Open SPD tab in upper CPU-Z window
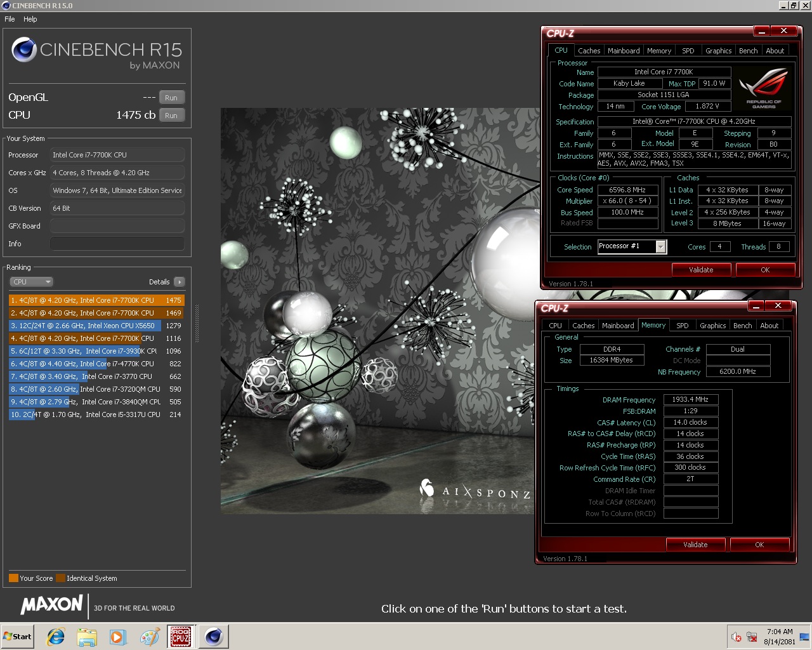This screenshot has height=650, width=812. [688, 51]
